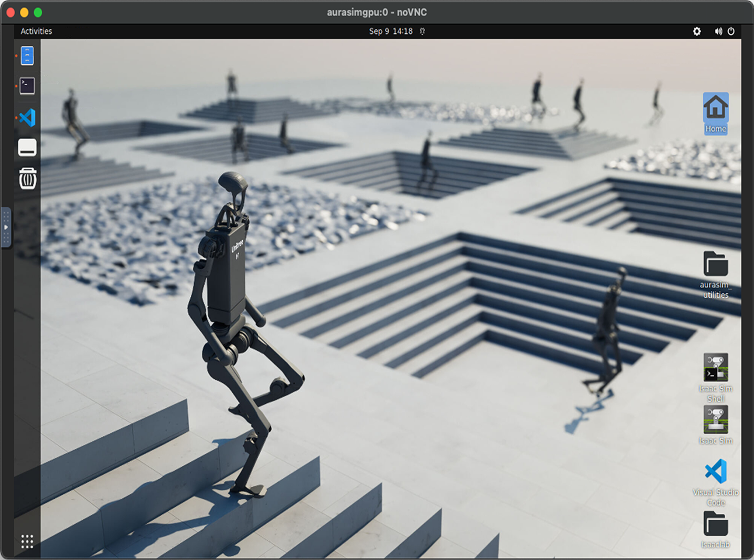Expand the noVNC side control panel handle

tap(6, 227)
